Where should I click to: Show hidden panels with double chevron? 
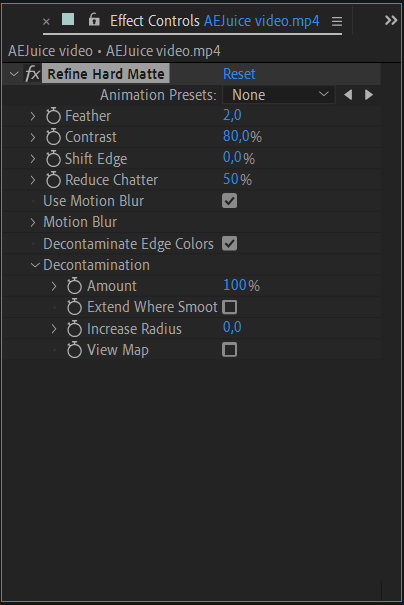(x=391, y=20)
